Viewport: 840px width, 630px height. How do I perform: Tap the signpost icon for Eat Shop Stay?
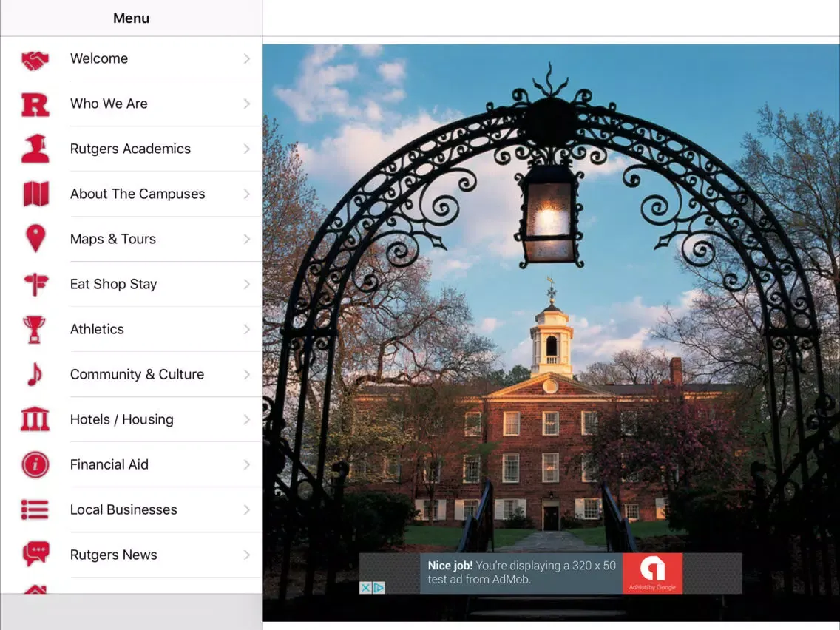[35, 284]
